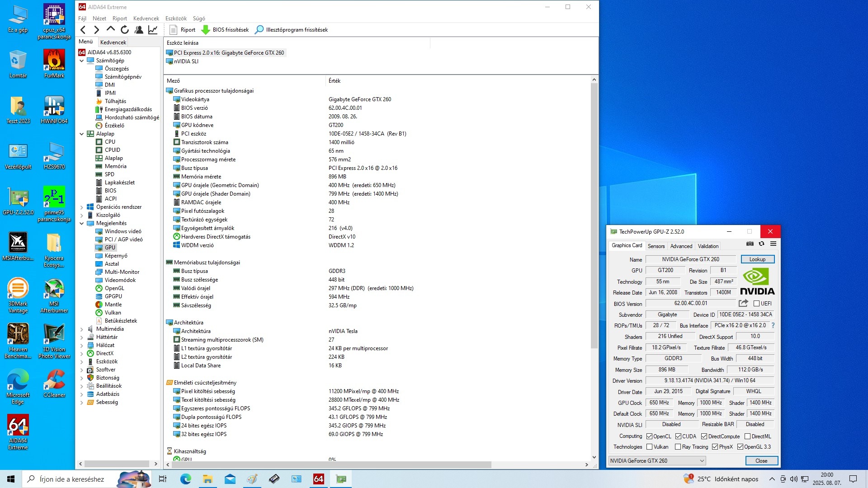This screenshot has height=488, width=868.
Task: Click the Close button in GPU-Z
Action: (761, 461)
